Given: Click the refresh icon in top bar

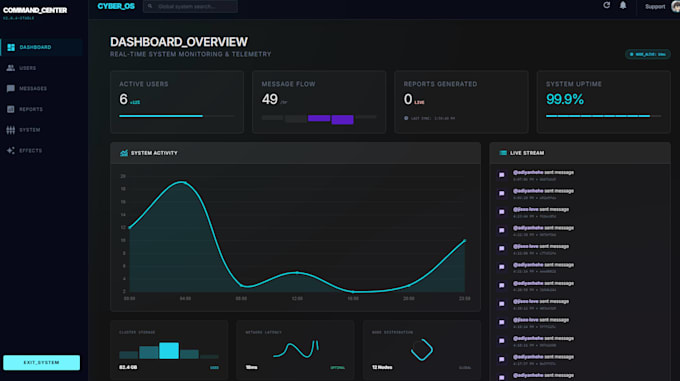Looking at the screenshot, I should (x=607, y=5).
